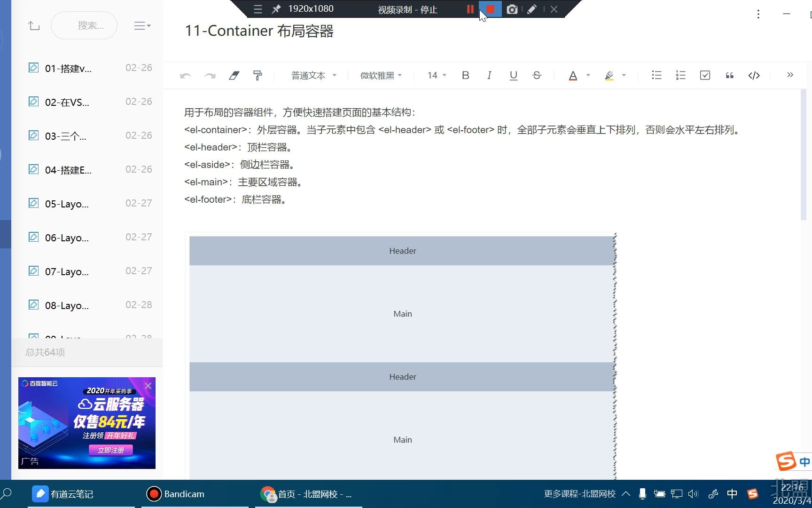Click 立即注册 button in the ad
The width and height of the screenshot is (812, 508).
pos(111,450)
